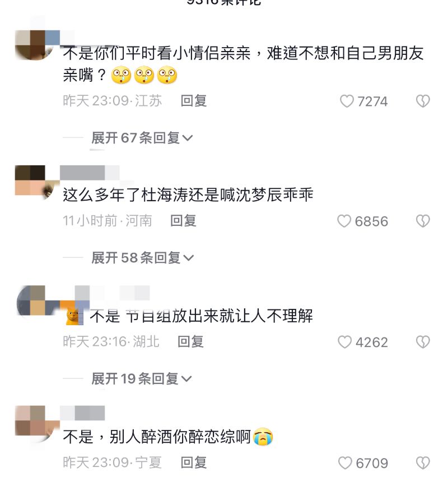Reply to the Henan comment
The height and width of the screenshot is (481, 448).
(x=183, y=221)
